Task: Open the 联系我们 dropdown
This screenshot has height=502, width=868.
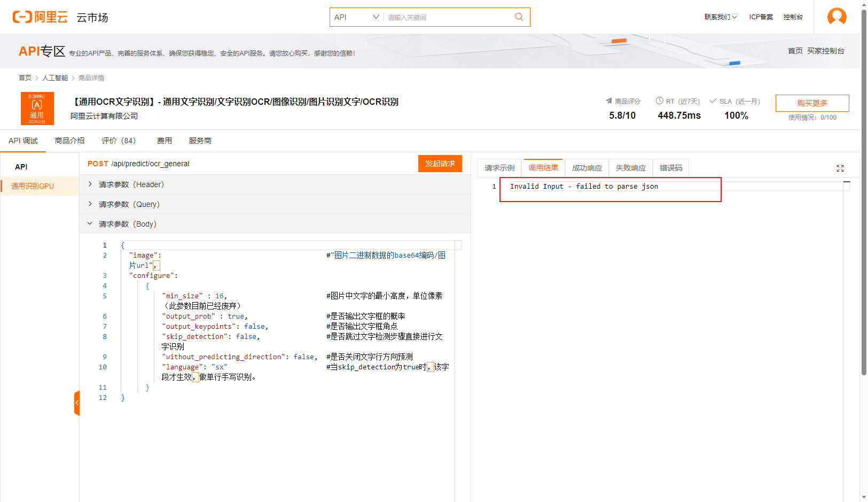Action: click(720, 17)
